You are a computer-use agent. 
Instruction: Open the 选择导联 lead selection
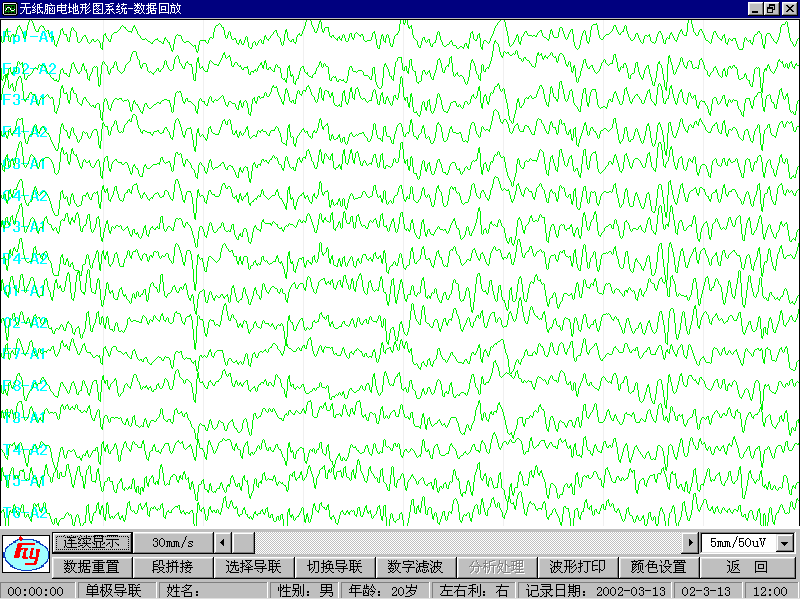coord(253,566)
